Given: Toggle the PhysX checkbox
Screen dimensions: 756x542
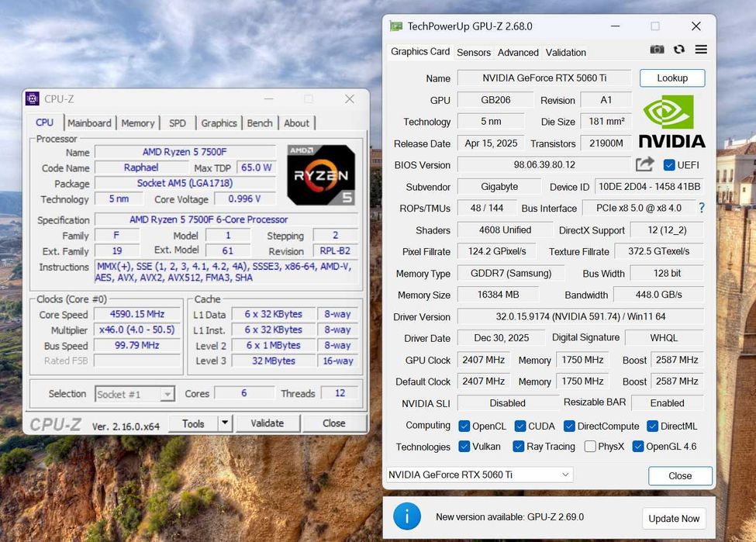Looking at the screenshot, I should [589, 447].
